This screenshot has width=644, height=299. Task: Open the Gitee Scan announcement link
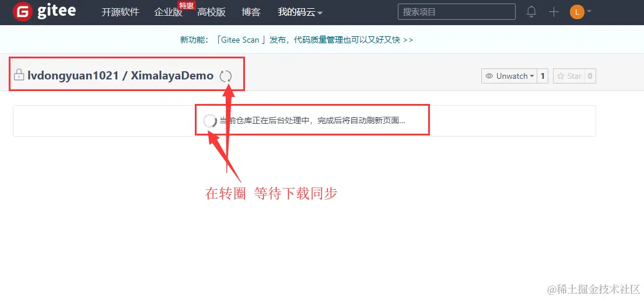coord(296,40)
